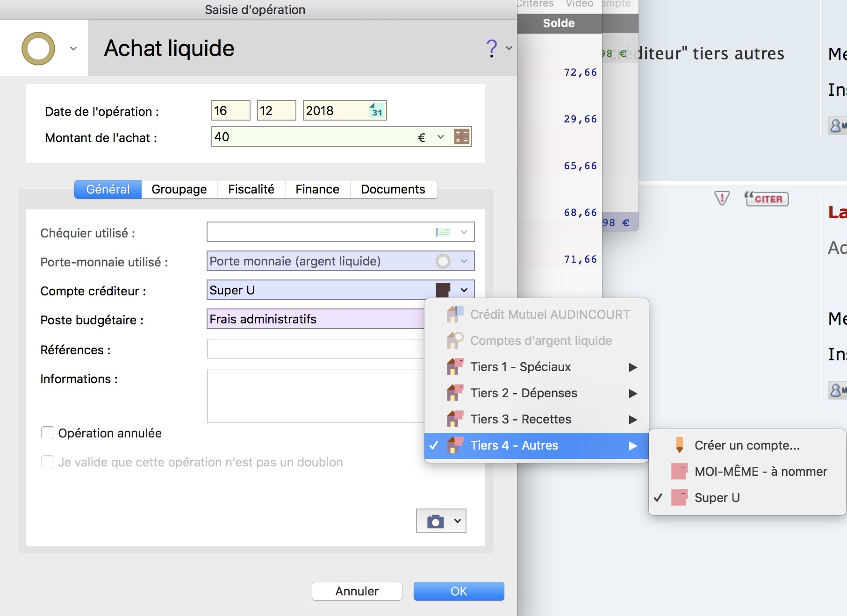Screen dimensions: 847x616
Task: Click the Comptes d'argent liquide icon
Action: pos(455,341)
